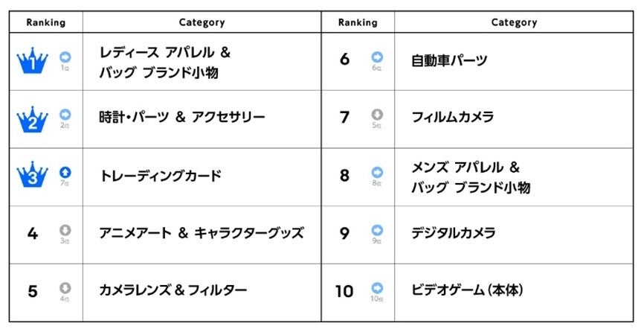Click the right arrow icon beside デジタルカメラ
The height and width of the screenshot is (332, 644).
click(x=377, y=229)
